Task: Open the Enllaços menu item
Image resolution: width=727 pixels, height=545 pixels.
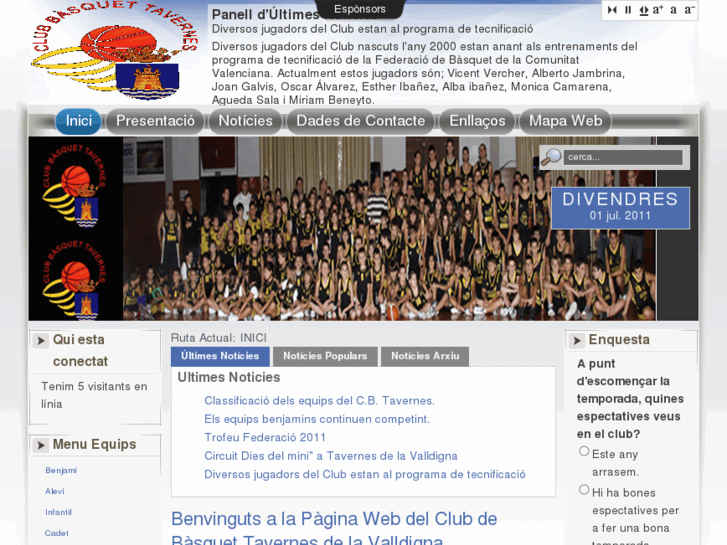Action: (x=477, y=121)
